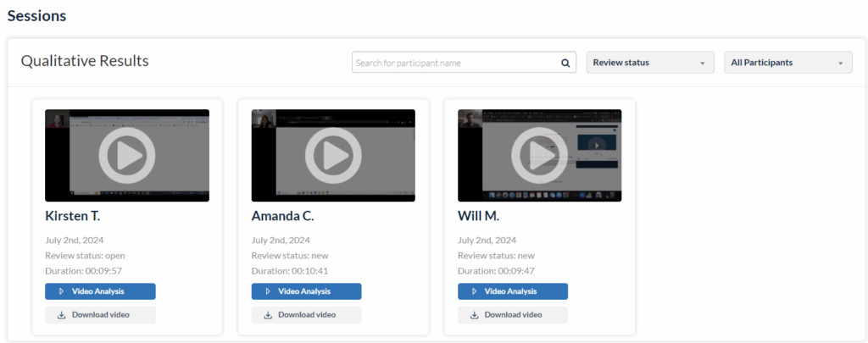Download video of Will M.'s session

pos(513,315)
